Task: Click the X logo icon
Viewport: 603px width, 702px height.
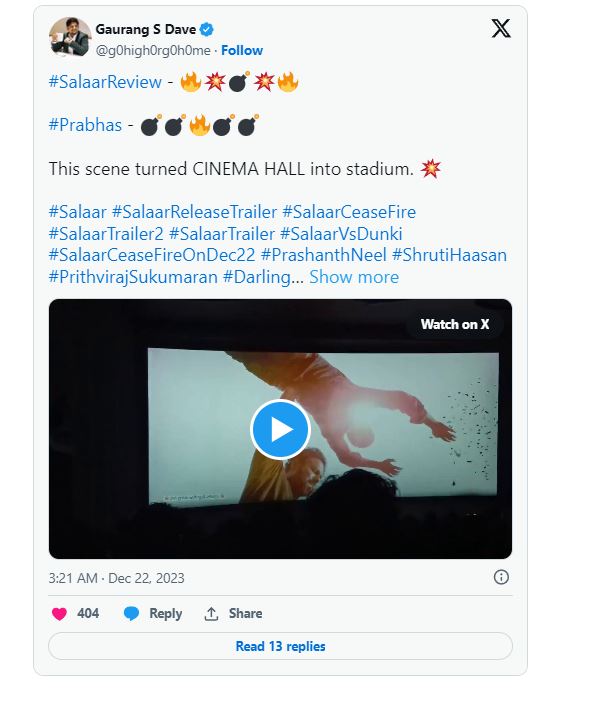Action: (501, 28)
